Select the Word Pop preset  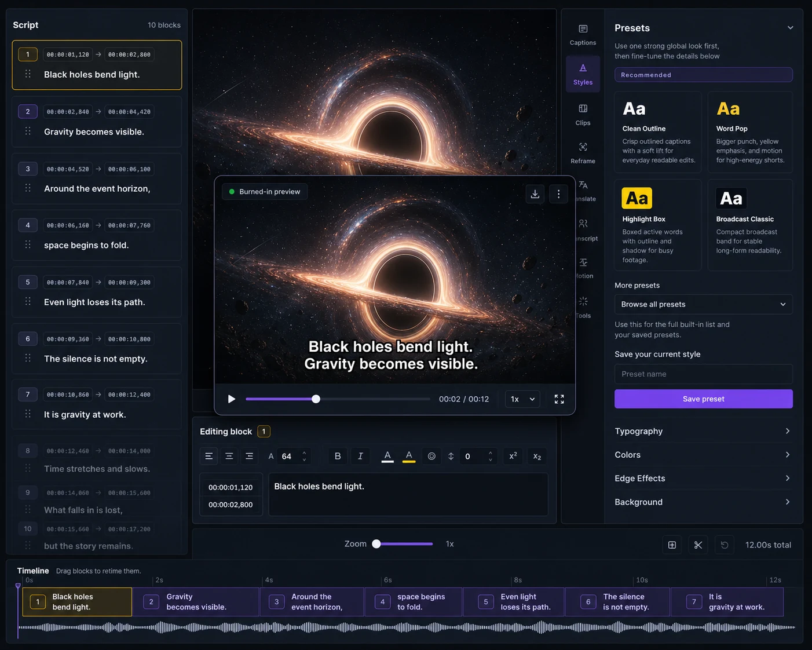point(750,132)
